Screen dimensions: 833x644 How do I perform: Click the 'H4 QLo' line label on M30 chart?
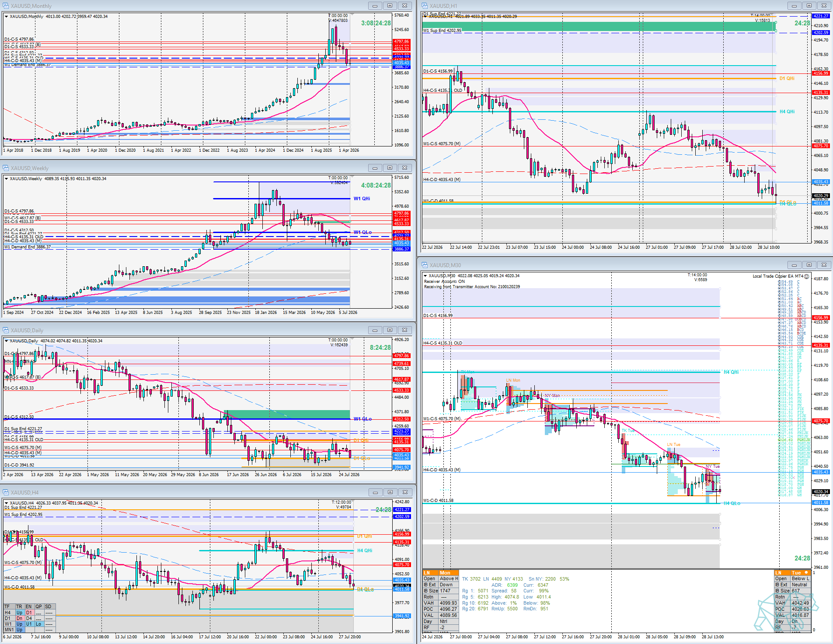[x=732, y=504]
